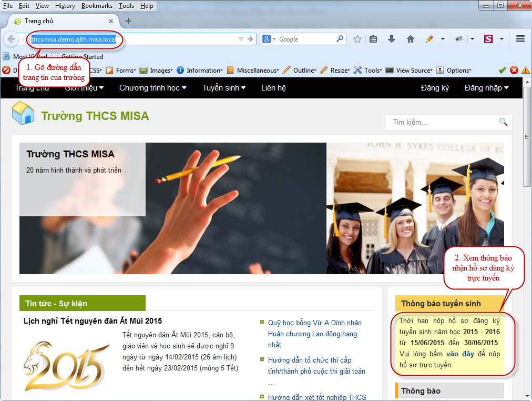The image size is (532, 401).
Task: Click the site search magnifier icon
Action: [x=503, y=122]
